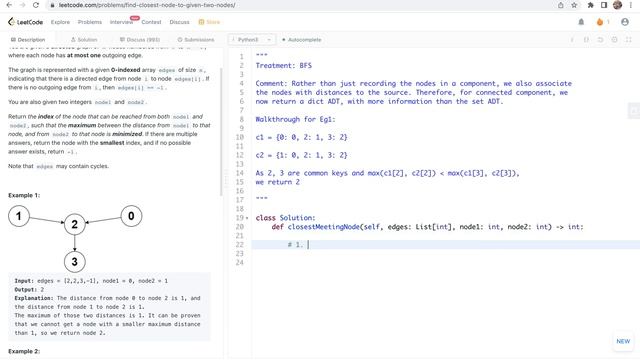Click the LeetCode logo

pos(25,22)
